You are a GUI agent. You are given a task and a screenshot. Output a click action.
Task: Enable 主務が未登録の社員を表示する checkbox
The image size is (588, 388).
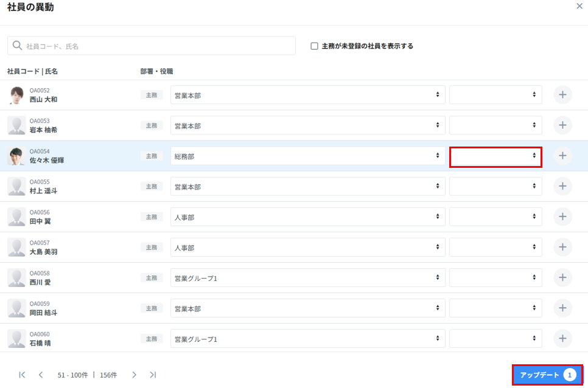coord(314,46)
